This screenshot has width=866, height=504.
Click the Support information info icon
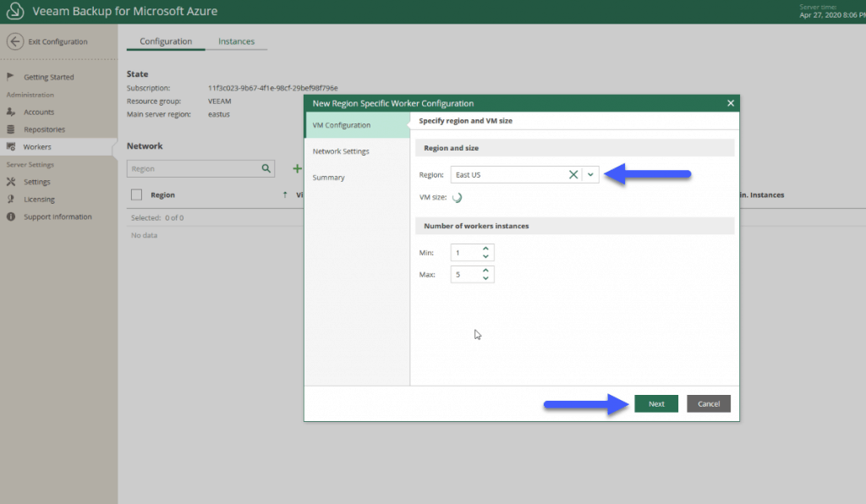10,217
